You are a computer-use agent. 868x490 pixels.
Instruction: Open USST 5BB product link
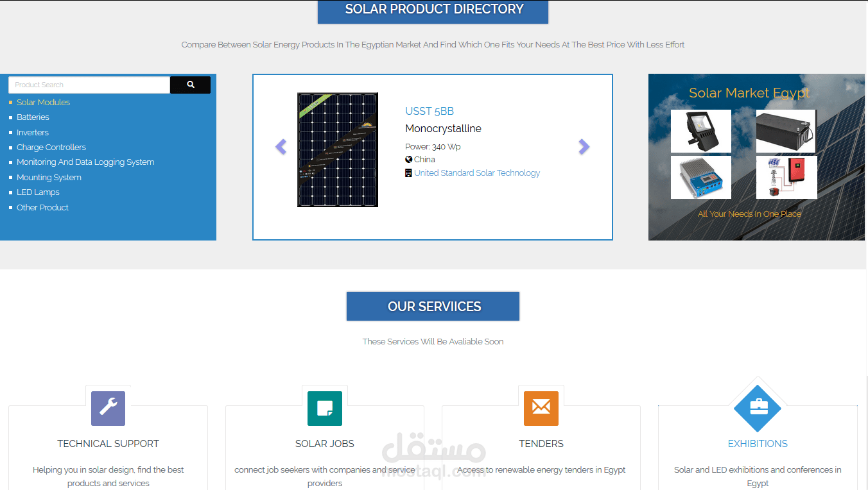pyautogui.click(x=430, y=111)
